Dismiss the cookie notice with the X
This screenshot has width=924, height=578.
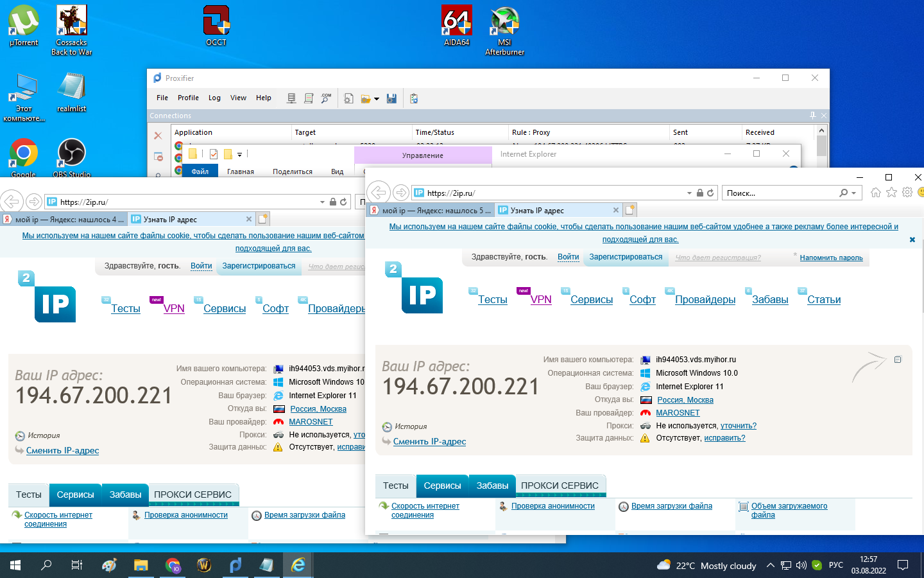pos(912,240)
